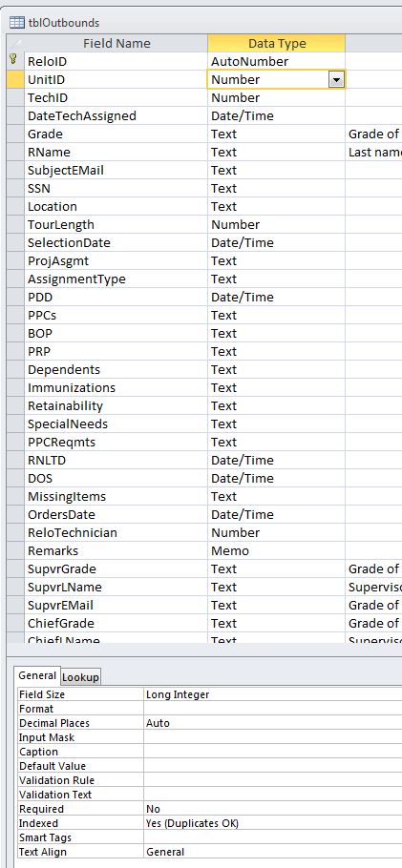The height and width of the screenshot is (868, 402).
Task: Select the General properties tab
Action: coord(37,675)
